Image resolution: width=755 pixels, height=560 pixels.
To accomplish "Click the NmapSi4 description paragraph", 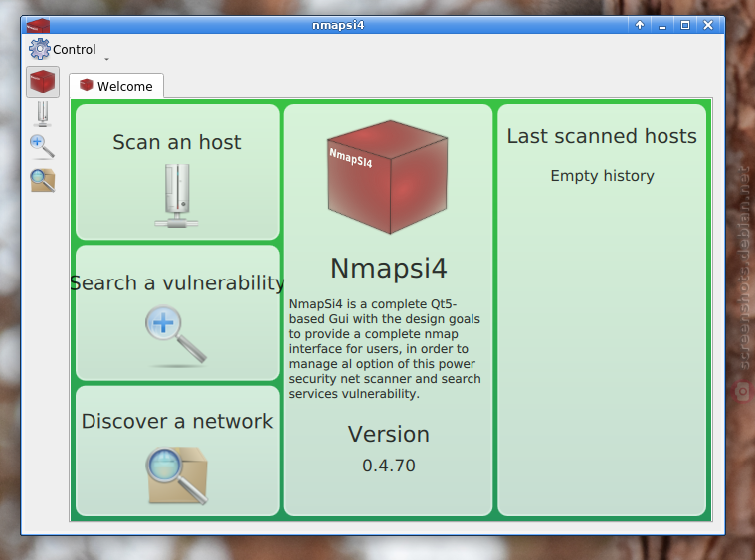I will (385, 349).
